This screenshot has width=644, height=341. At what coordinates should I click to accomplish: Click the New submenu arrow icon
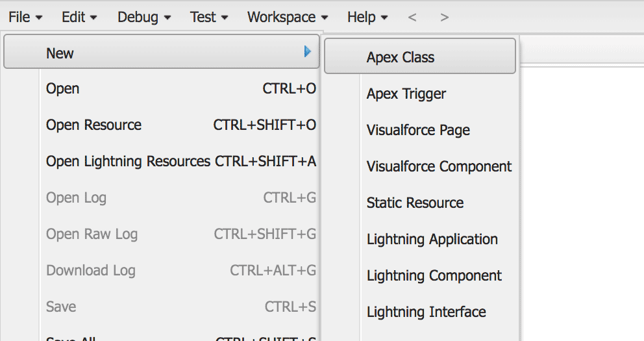tap(308, 52)
